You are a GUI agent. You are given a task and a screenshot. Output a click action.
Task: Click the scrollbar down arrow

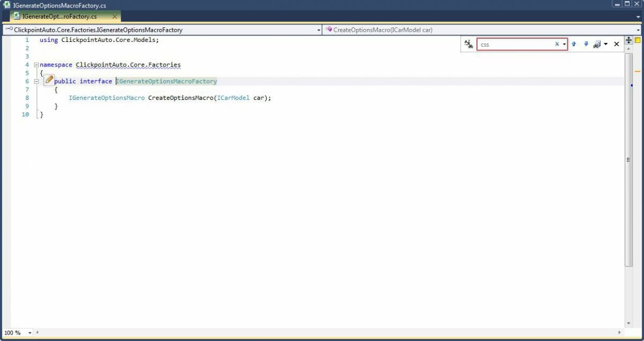(629, 323)
